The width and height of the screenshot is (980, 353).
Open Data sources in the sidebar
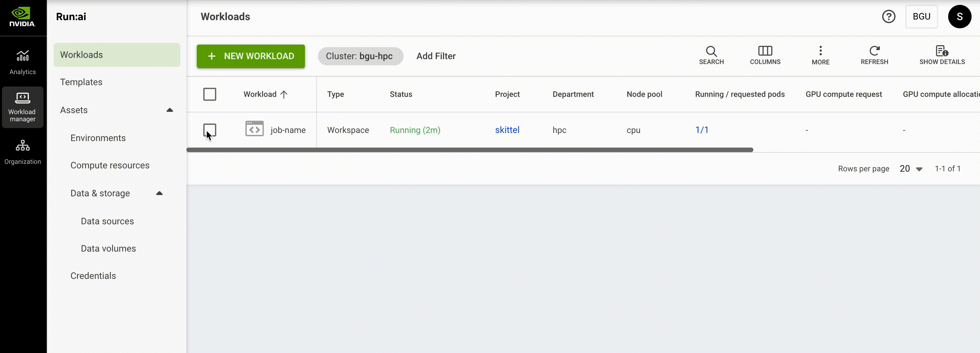point(107,221)
